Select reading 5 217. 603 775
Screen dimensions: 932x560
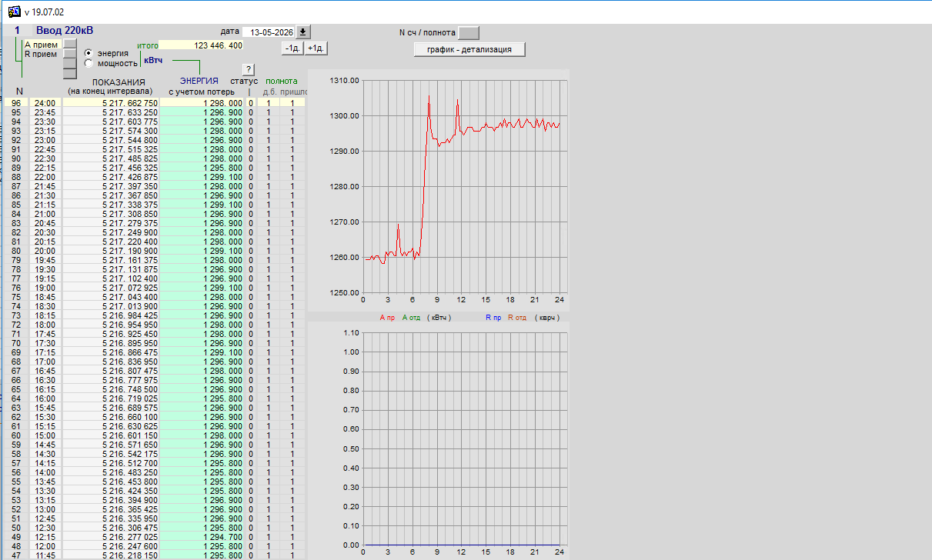[111, 121]
